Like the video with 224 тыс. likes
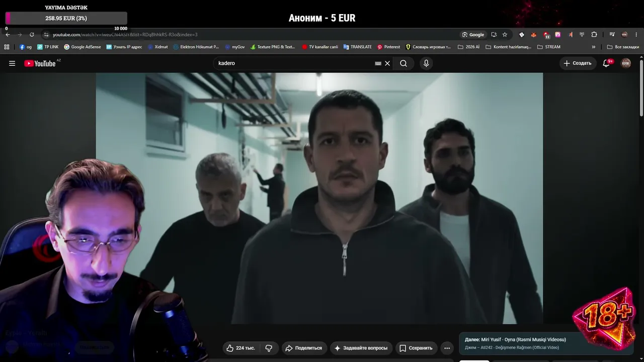 [242, 348]
